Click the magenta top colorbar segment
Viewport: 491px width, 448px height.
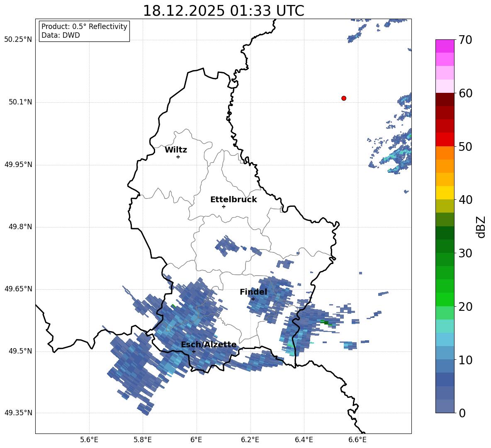point(445,46)
